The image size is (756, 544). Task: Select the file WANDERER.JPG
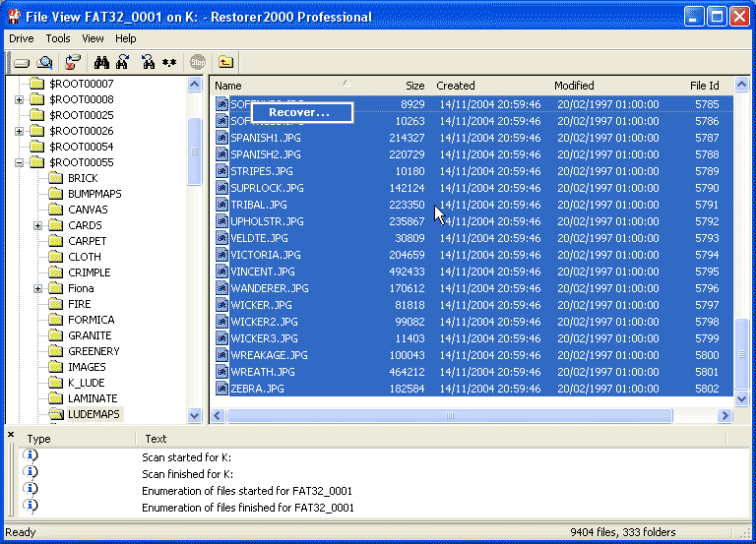(x=270, y=288)
